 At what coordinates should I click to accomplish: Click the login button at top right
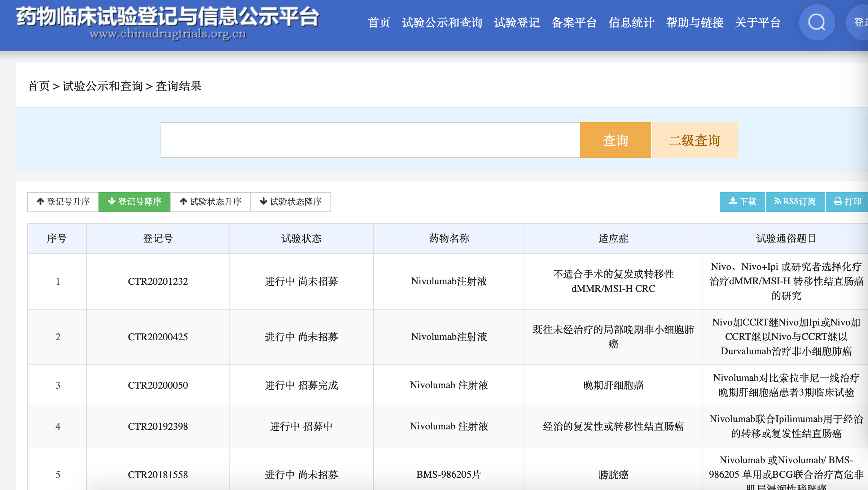[x=858, y=22]
